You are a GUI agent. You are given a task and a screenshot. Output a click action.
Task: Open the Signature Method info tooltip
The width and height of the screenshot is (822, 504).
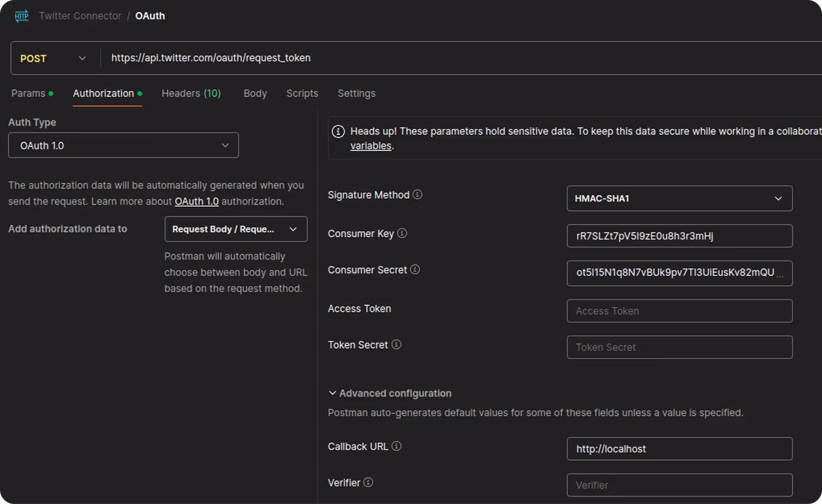[418, 194]
